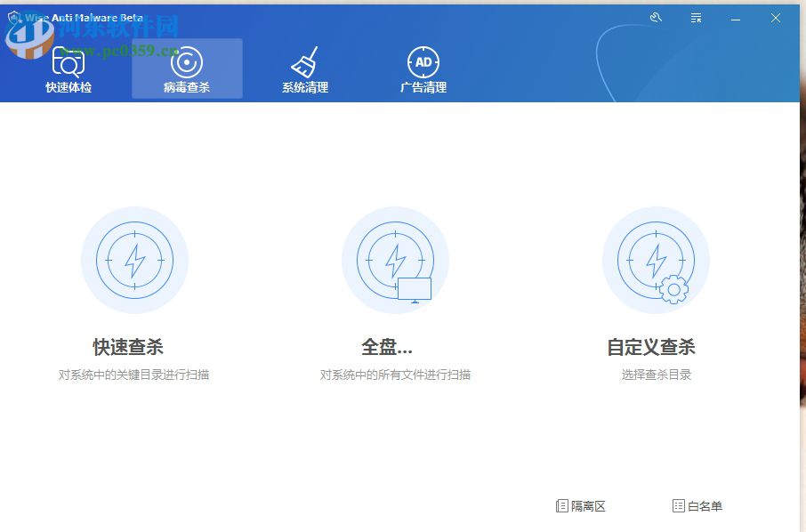Open settings with the wrench icon

(x=656, y=17)
